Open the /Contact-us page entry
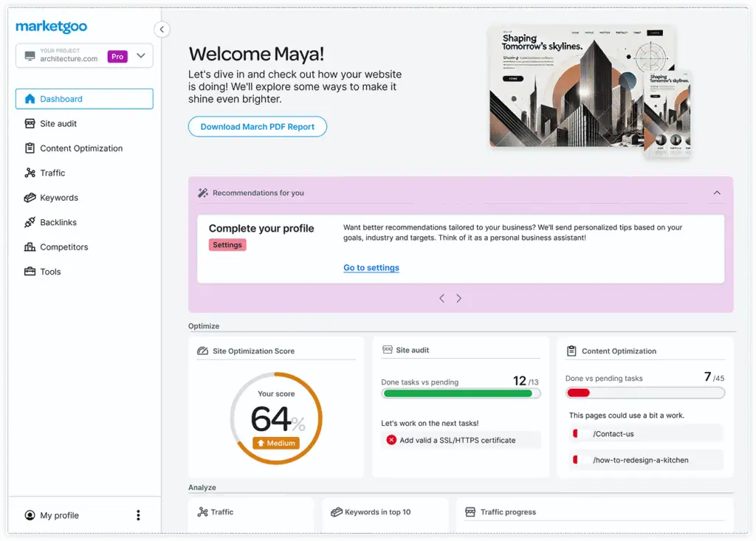The image size is (756, 541). 645,433
